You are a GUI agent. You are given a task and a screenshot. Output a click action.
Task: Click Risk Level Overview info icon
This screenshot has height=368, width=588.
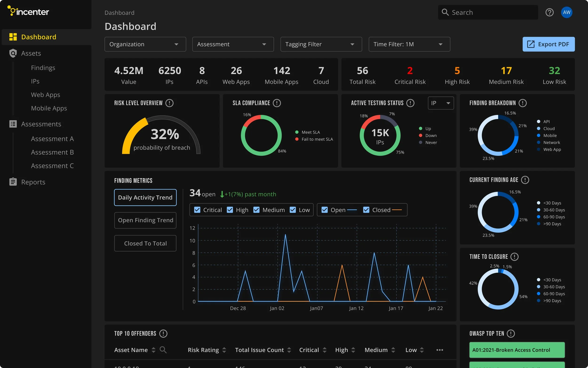click(169, 103)
